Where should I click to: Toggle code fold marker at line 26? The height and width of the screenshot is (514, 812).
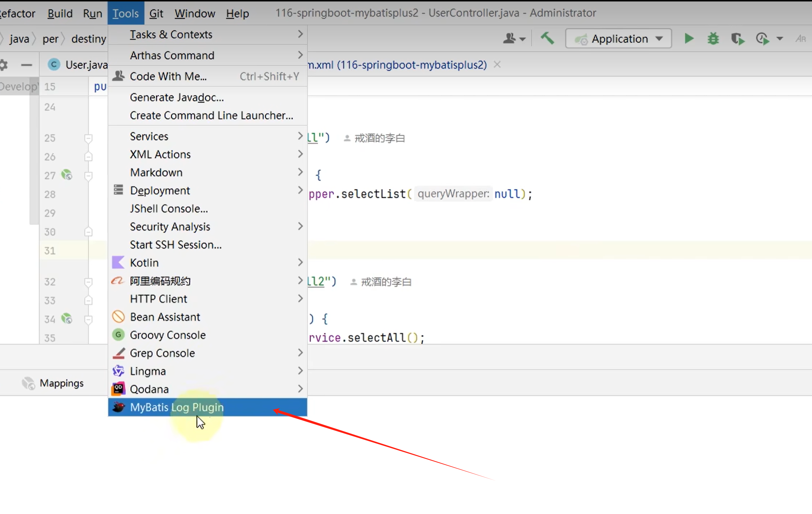pyautogui.click(x=88, y=157)
